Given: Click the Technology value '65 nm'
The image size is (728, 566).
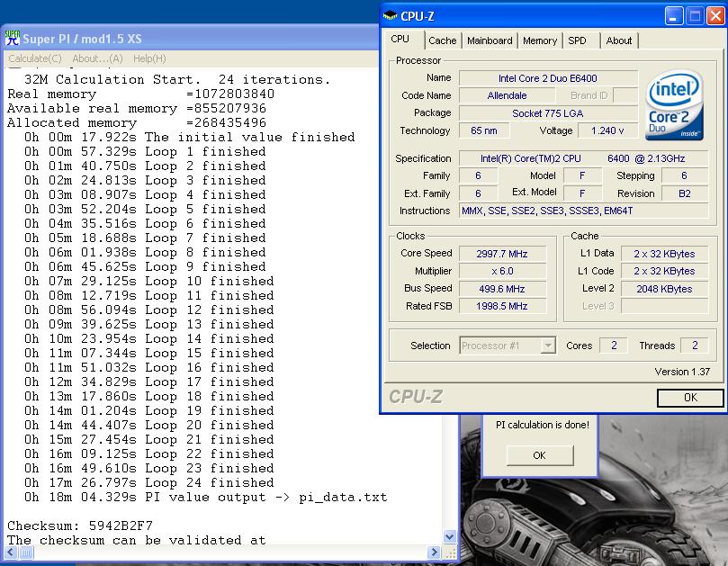Looking at the screenshot, I should pyautogui.click(x=484, y=131).
